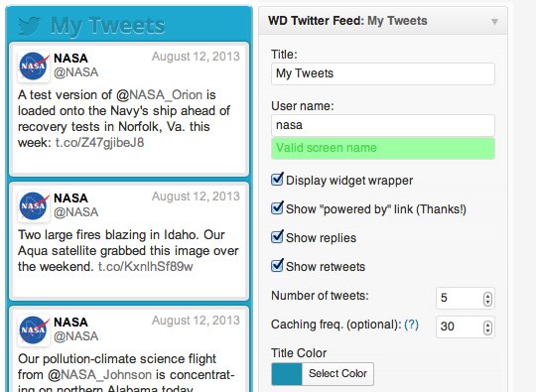Click the @NASA_Orion mention link
Screen dimensions: 536x392
click(159, 95)
